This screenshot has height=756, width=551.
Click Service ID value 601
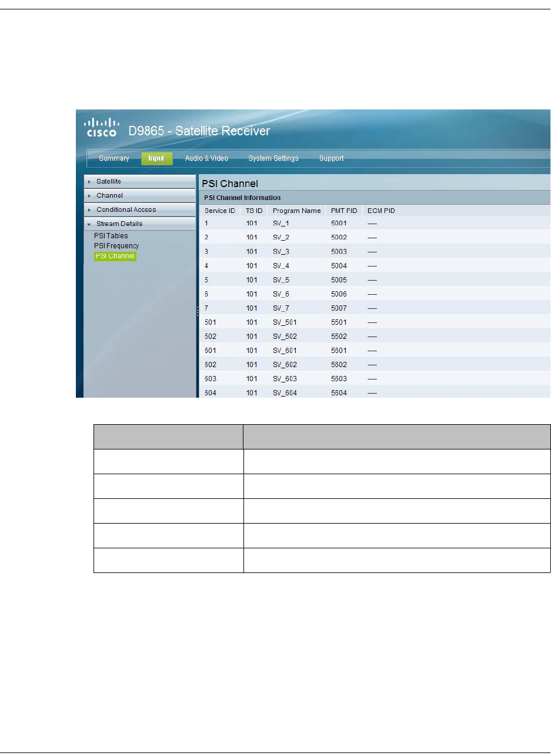coord(210,350)
